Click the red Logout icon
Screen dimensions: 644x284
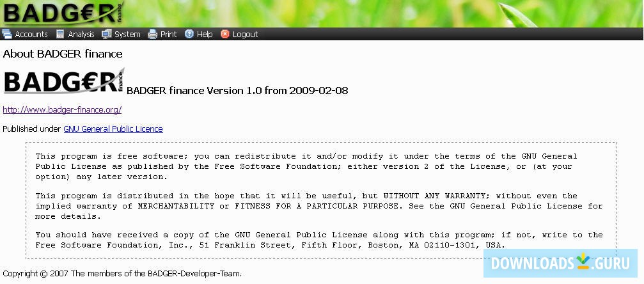(225, 34)
